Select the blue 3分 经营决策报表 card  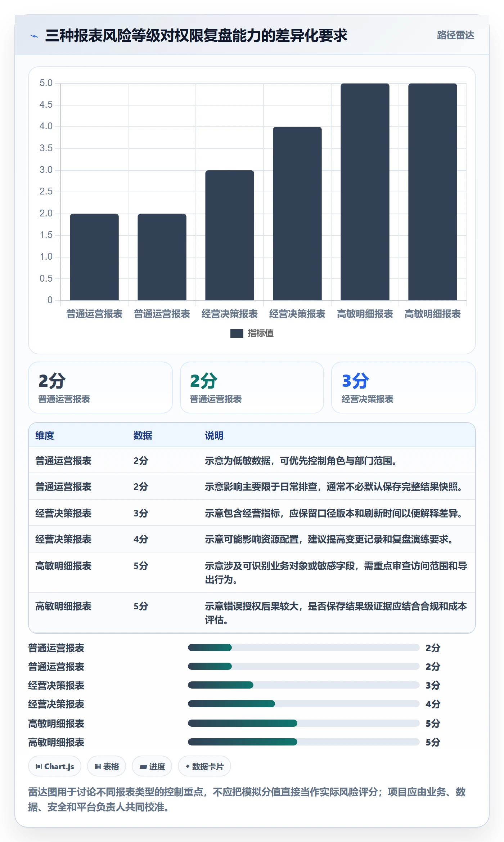click(404, 388)
